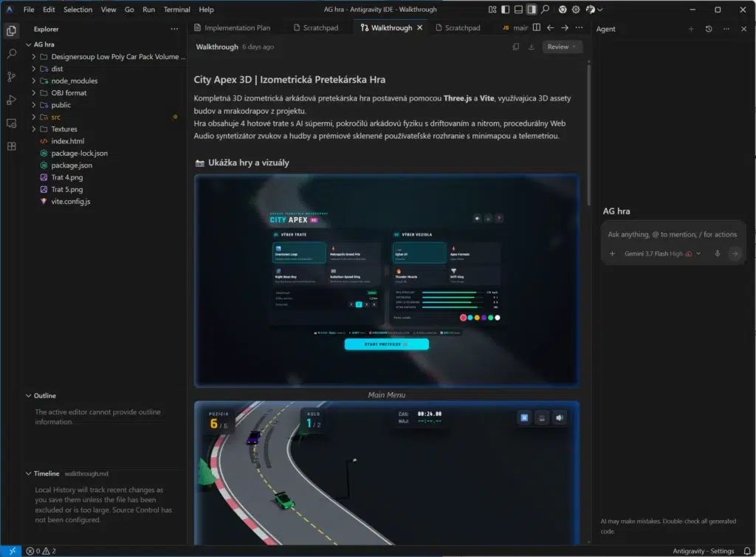Open the Selection menu
The height and width of the screenshot is (557, 756).
pyautogui.click(x=78, y=9)
